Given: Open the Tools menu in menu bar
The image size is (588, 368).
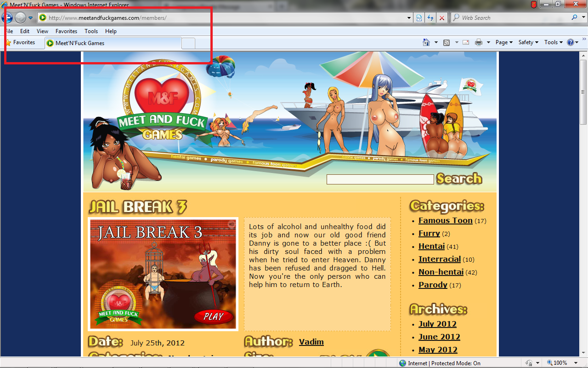Looking at the screenshot, I should [x=91, y=31].
